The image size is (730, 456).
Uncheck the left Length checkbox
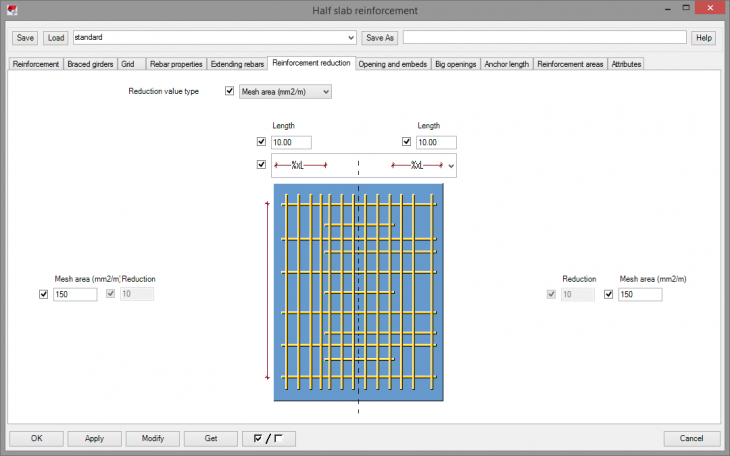pos(262,142)
